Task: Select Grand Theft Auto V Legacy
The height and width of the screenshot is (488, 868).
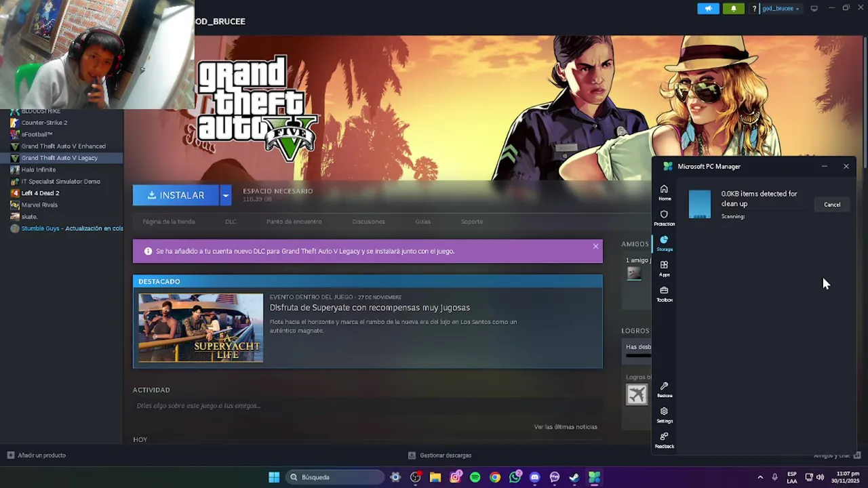Action: 62,158
